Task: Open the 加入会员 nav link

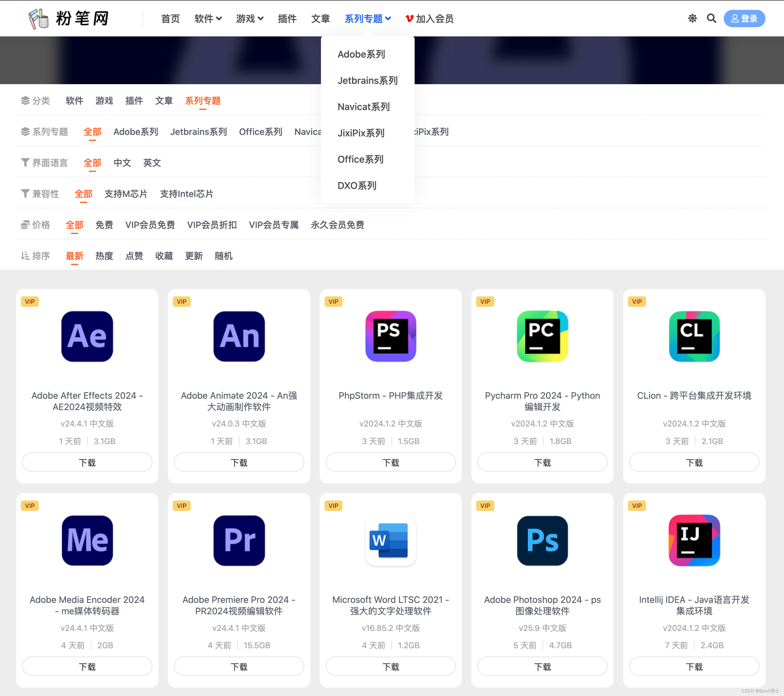Action: (430, 19)
